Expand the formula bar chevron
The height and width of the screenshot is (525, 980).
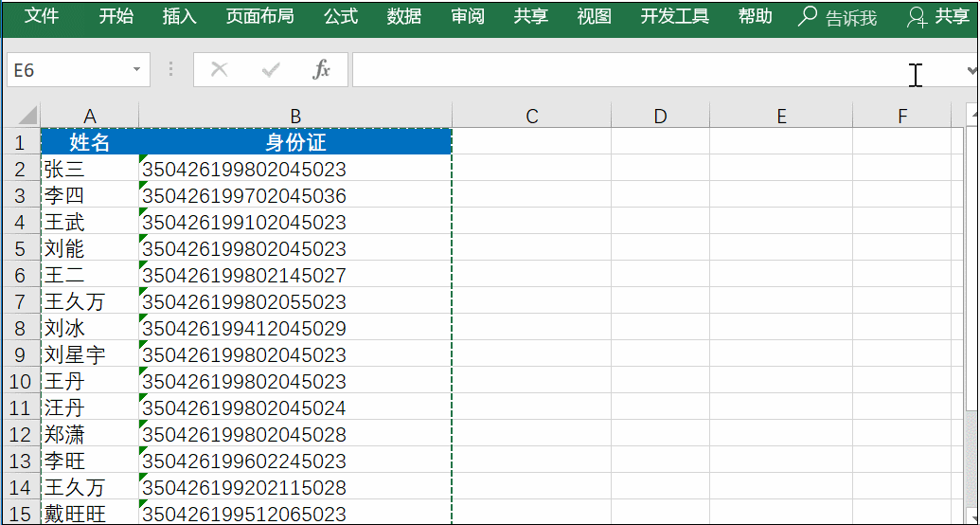pyautogui.click(x=971, y=70)
